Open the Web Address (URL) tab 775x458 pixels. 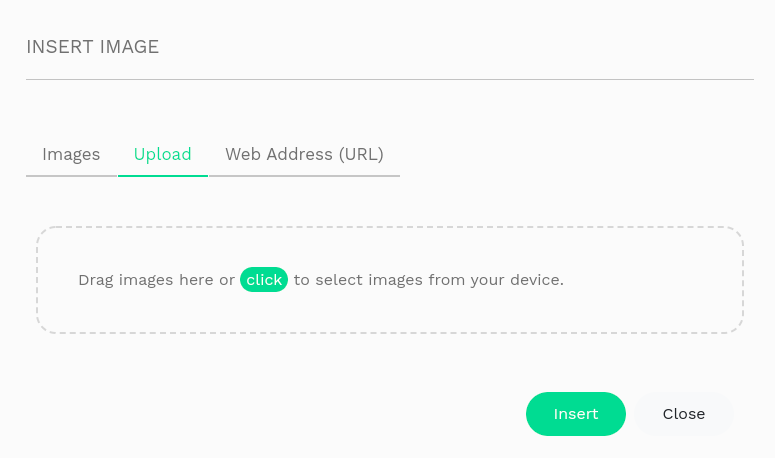(304, 155)
